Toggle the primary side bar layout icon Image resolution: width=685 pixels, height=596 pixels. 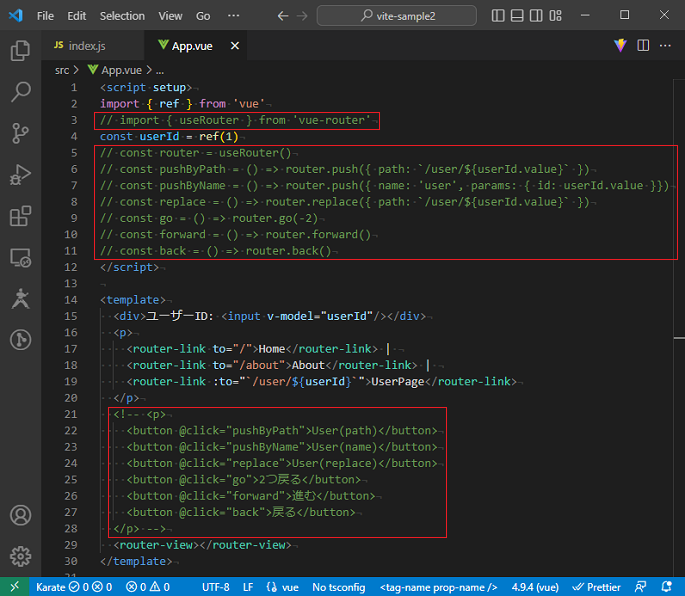[498, 16]
